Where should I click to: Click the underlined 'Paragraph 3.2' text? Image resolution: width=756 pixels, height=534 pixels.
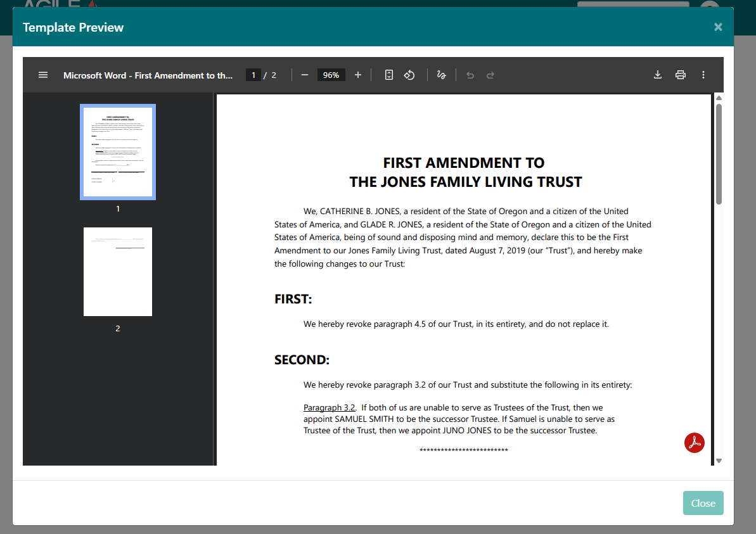330,408
